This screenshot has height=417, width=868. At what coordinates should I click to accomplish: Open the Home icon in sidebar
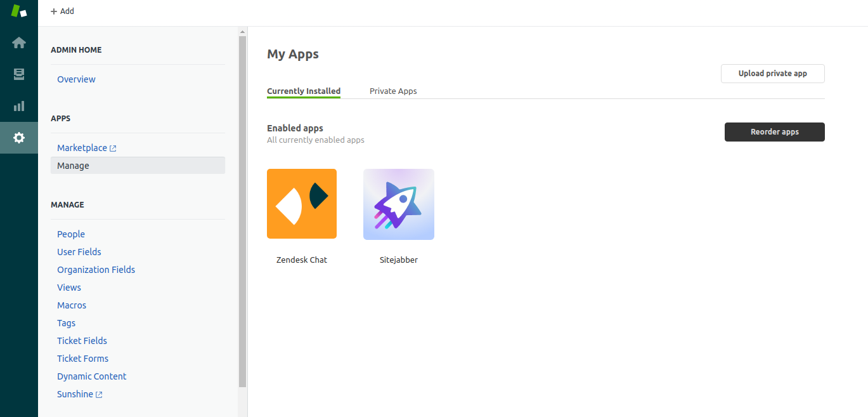19,43
